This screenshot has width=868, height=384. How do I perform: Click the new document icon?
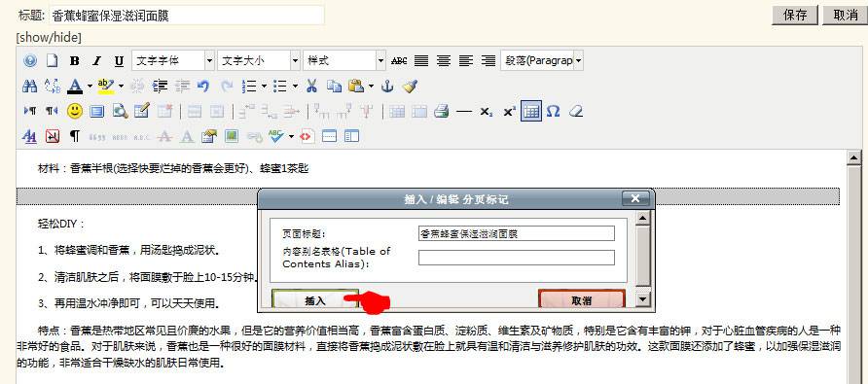coord(52,61)
